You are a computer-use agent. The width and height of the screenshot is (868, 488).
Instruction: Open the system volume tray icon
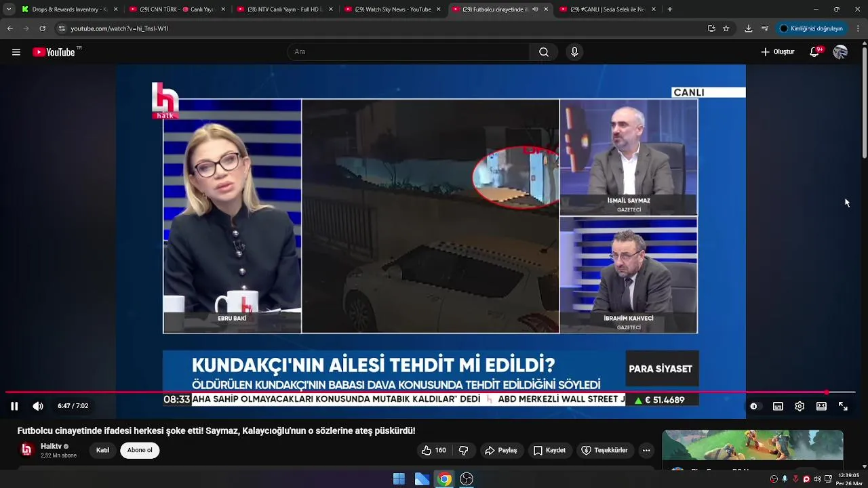pos(817,479)
